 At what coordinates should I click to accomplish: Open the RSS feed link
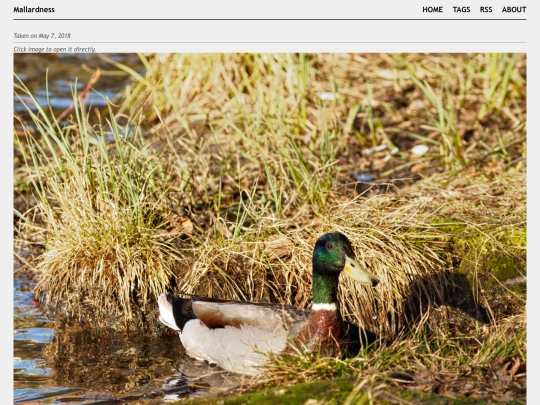(486, 10)
